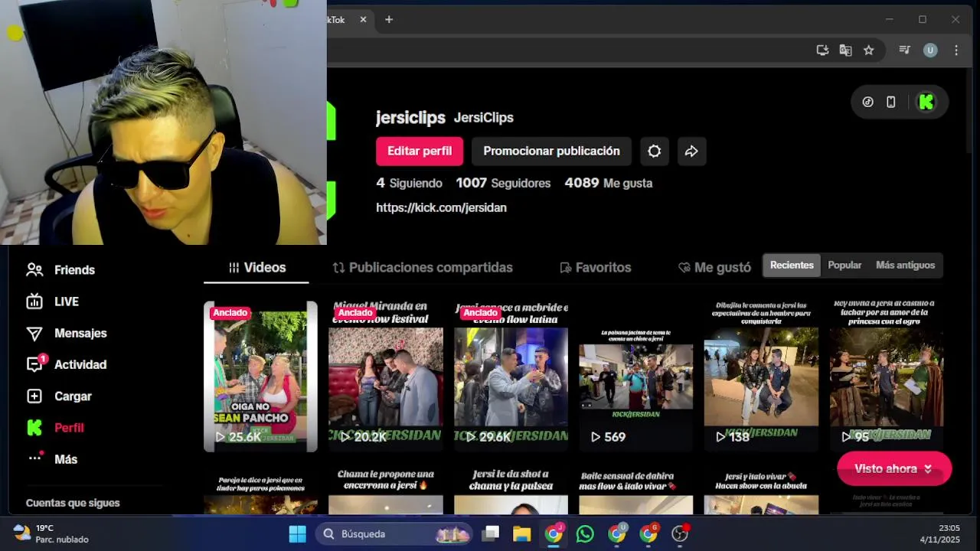Open Mensajes in the sidebar
This screenshot has width=980, height=551.
(x=66, y=333)
